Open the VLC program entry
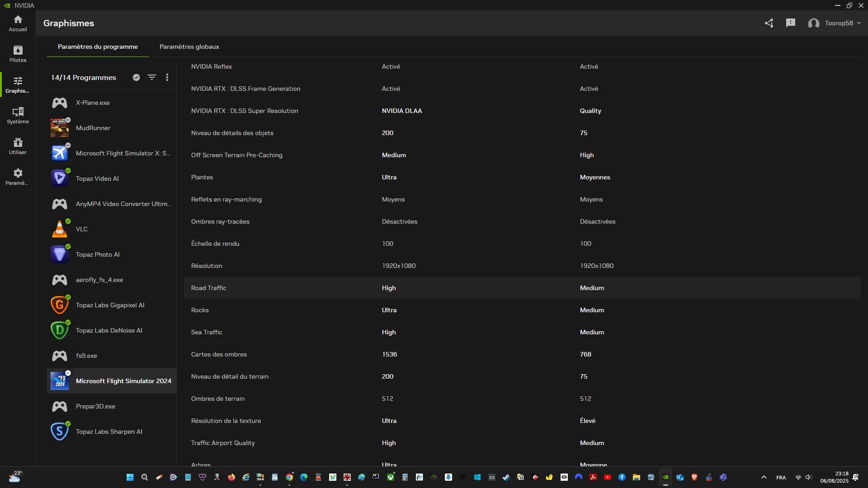This screenshot has width=868, height=488. point(82,229)
